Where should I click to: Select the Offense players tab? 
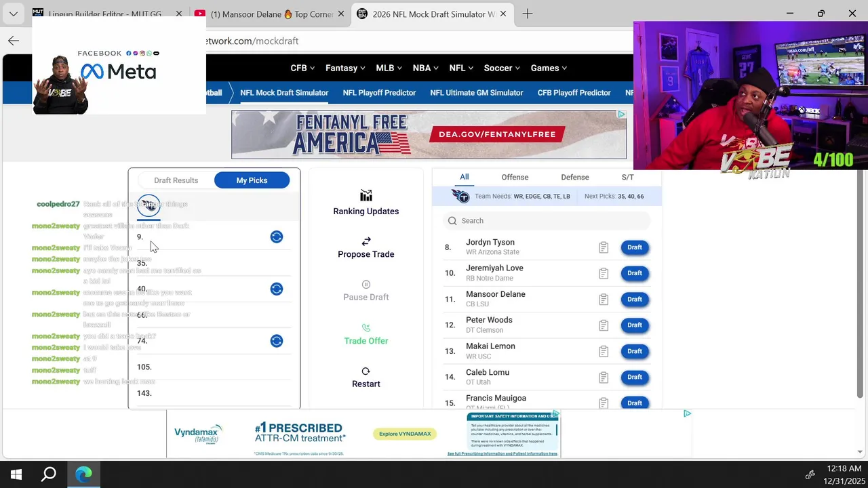click(x=515, y=178)
